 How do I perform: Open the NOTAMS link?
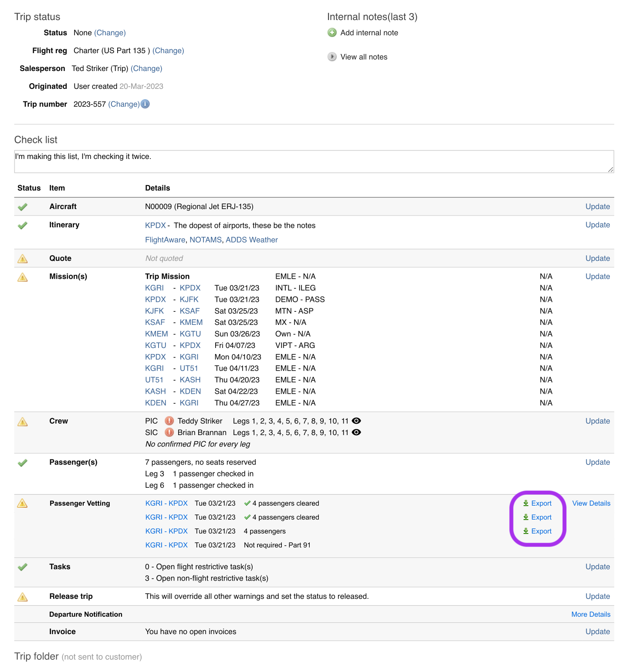(206, 240)
